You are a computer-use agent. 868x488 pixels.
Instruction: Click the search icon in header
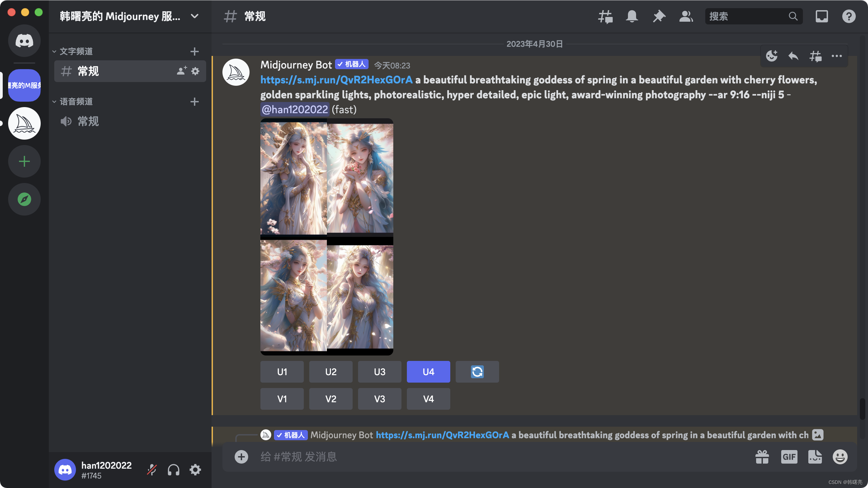[x=793, y=16]
